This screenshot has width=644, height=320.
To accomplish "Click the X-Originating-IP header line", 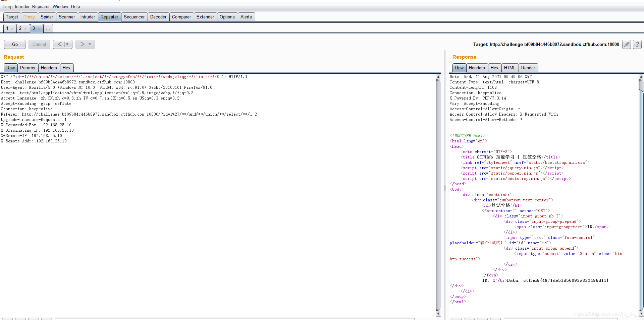I will (37, 130).
